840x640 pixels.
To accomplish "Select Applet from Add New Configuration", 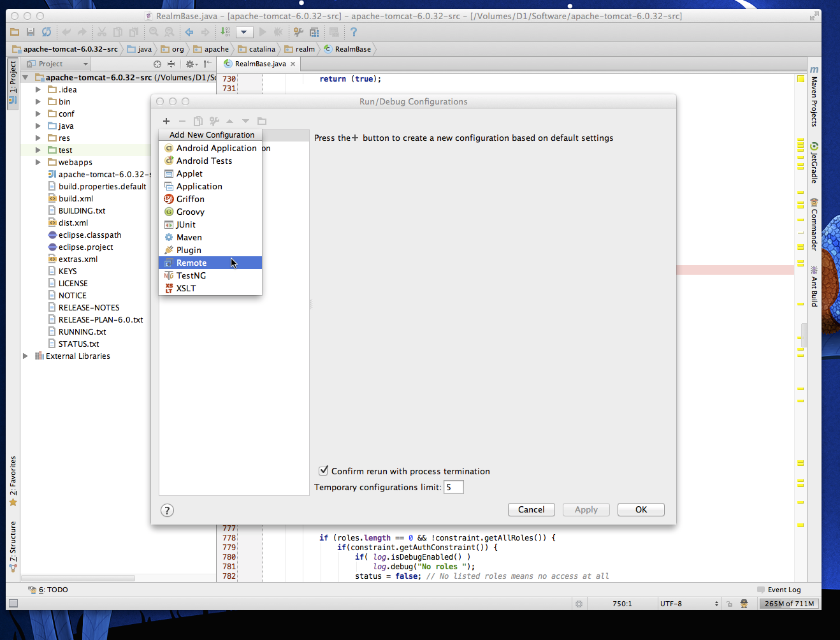I will pos(210,173).
